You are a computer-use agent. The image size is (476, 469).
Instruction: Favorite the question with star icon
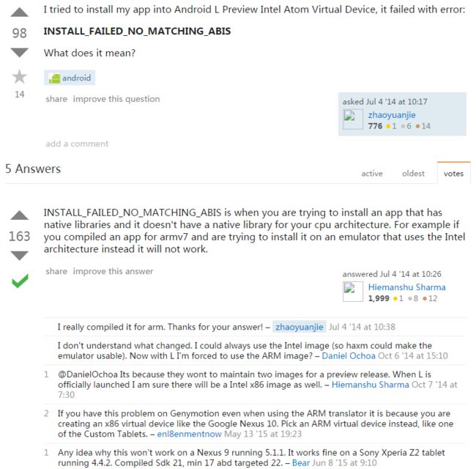(20, 76)
